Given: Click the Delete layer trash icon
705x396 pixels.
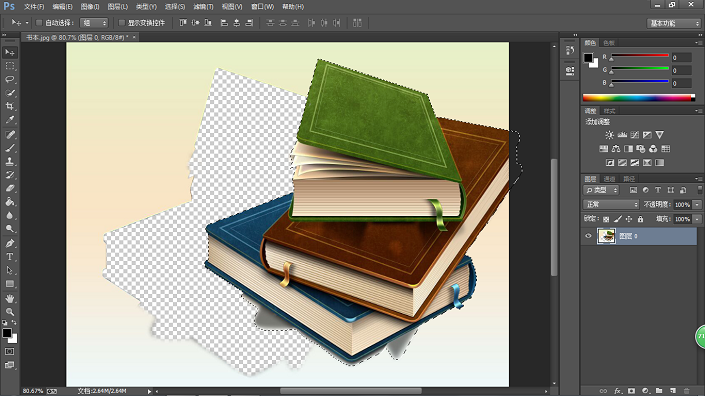Looking at the screenshot, I should click(x=687, y=391).
